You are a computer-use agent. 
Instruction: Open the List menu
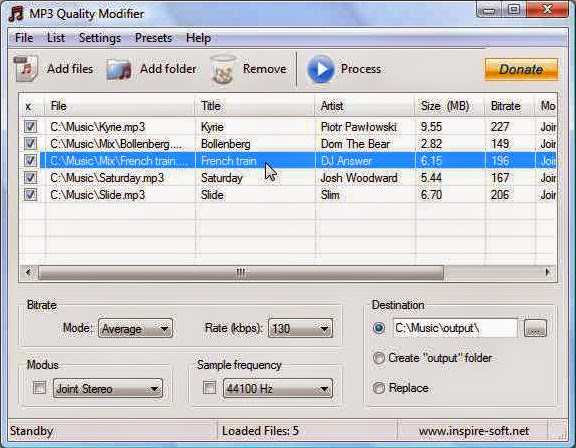tap(56, 38)
